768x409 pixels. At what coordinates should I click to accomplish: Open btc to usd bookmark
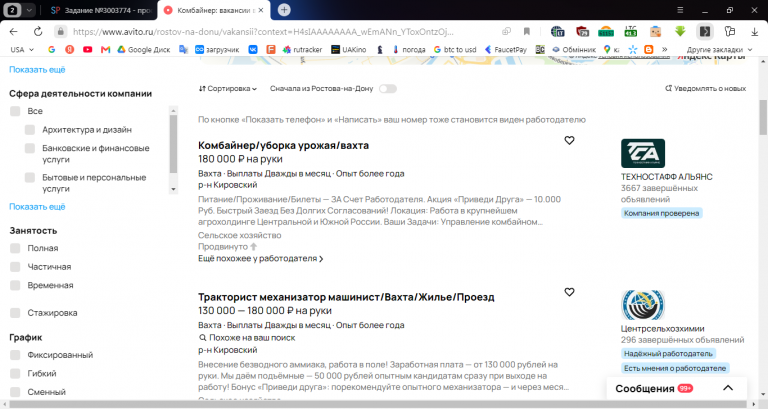[x=455, y=49]
